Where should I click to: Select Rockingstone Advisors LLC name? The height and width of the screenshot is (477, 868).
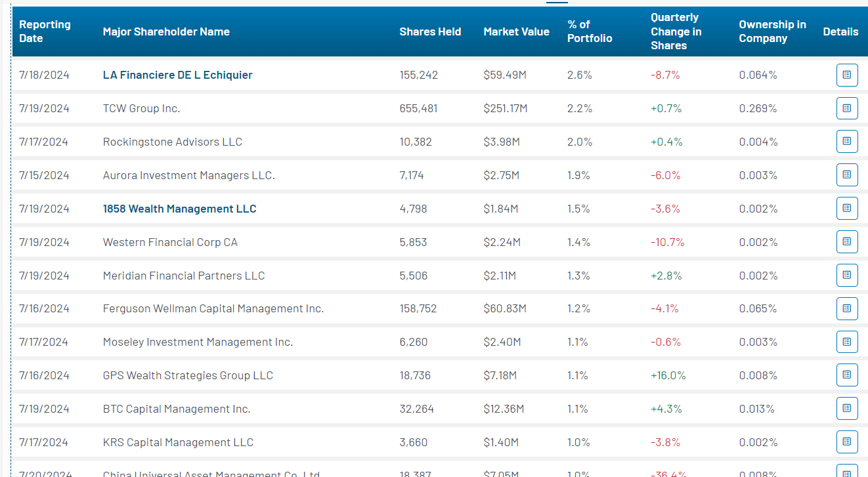coord(173,142)
